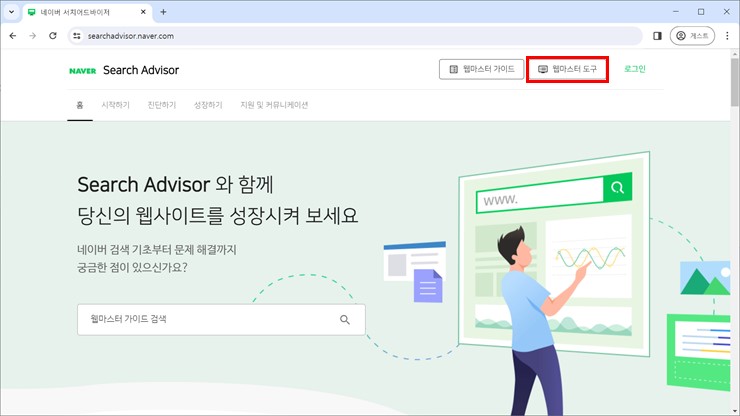Open the tab search dropdown arrow

click(x=11, y=12)
